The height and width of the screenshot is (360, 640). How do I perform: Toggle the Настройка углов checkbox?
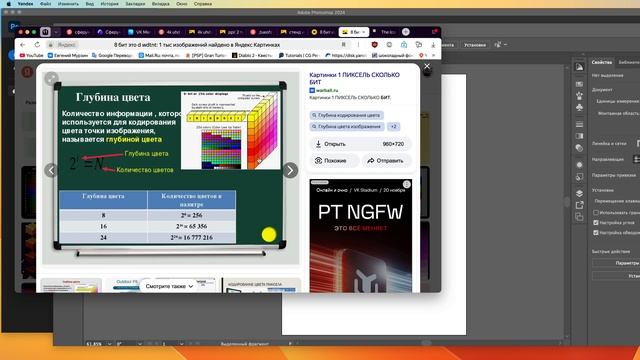point(596,222)
